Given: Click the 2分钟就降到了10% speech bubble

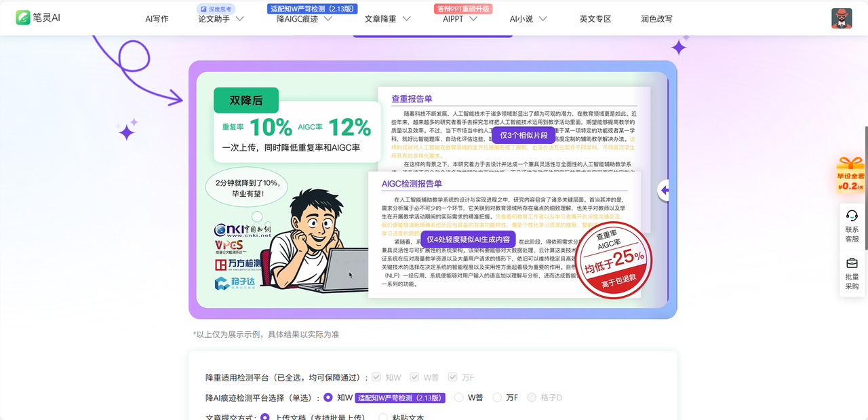Looking at the screenshot, I should tap(247, 188).
